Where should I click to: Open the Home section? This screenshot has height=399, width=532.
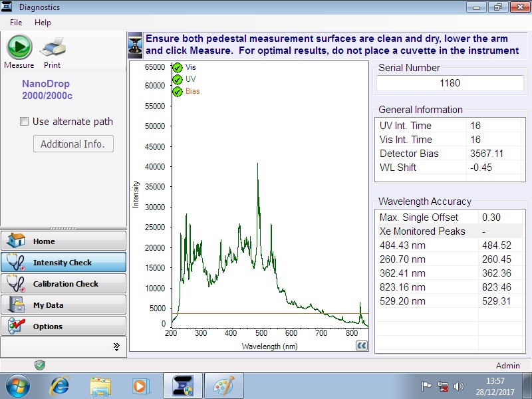(63, 241)
